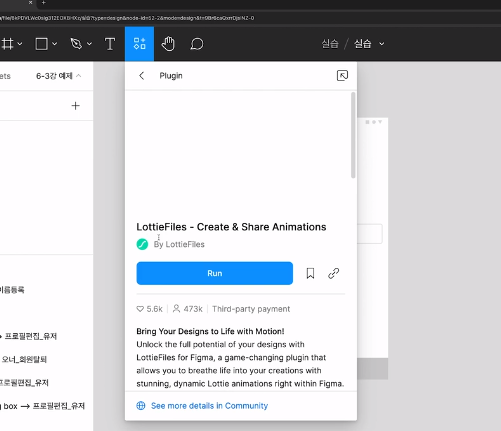Pop out the plugin panel window
This screenshot has height=431, width=501.
342,76
